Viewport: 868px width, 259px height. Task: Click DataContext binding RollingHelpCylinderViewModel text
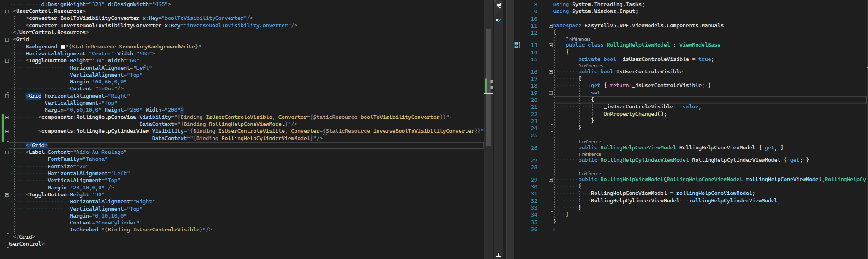pyautogui.click(x=266, y=138)
